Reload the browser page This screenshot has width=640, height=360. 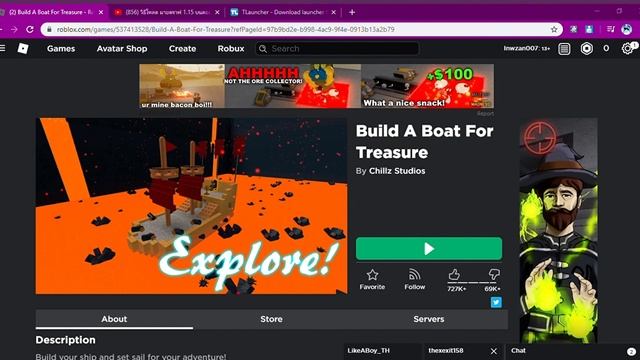(30, 29)
